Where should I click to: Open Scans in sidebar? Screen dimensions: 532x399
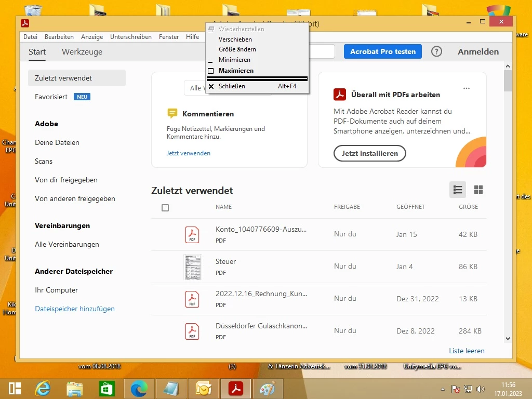[x=44, y=161]
